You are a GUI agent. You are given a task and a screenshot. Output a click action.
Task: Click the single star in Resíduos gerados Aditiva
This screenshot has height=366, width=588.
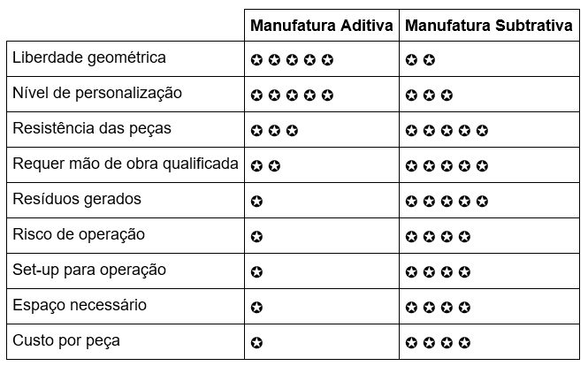pyautogui.click(x=256, y=202)
